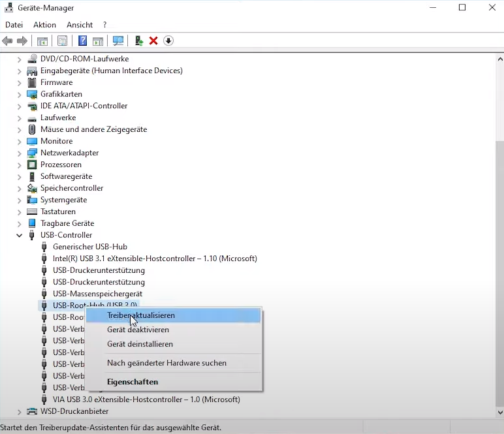The image size is (504, 434).
Task: Expand the Laufwerke node
Action: coord(19,118)
